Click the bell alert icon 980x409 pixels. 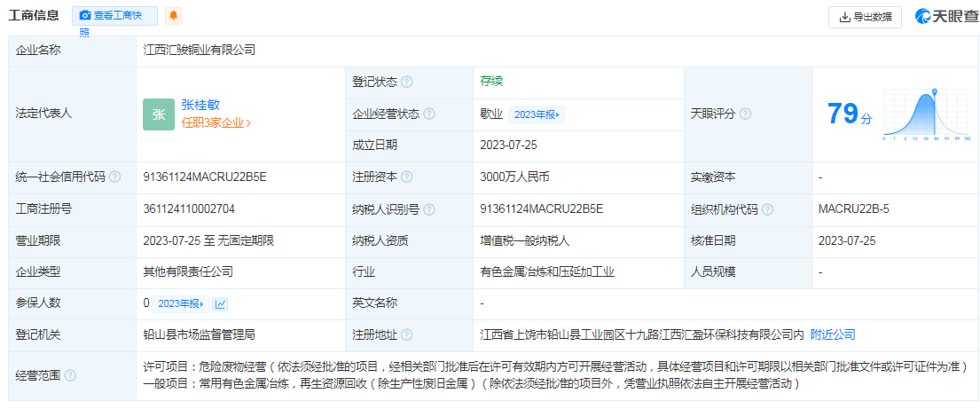tap(173, 16)
